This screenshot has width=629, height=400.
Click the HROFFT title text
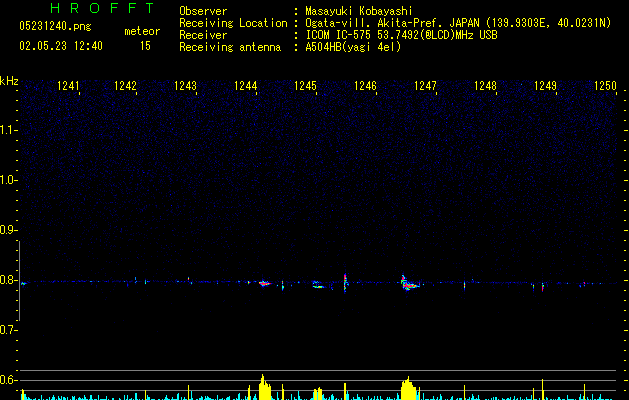pos(102,8)
